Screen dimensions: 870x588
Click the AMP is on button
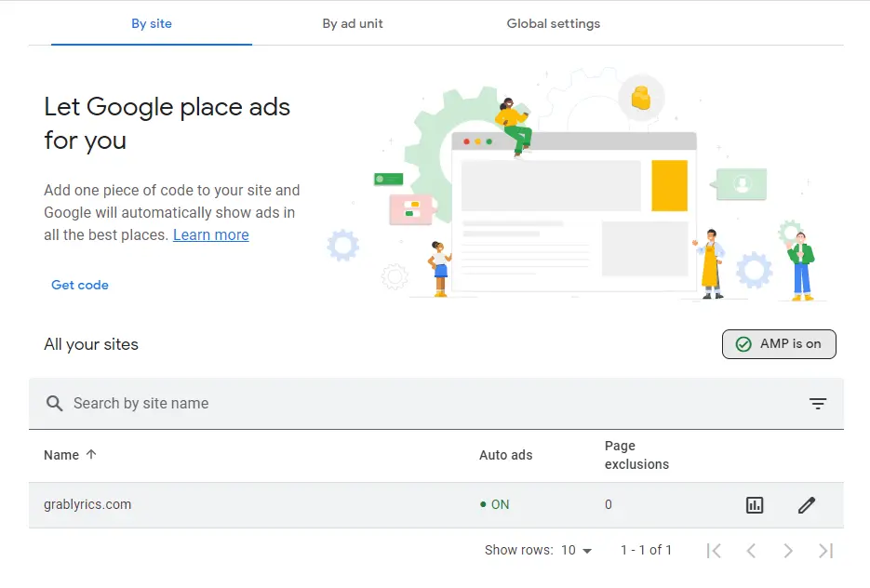point(779,344)
